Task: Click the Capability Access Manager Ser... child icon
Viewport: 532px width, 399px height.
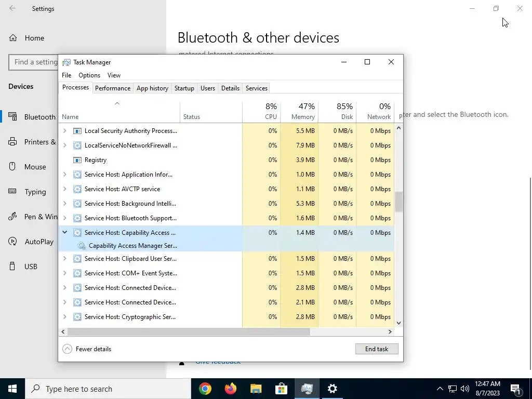Action: point(82,246)
